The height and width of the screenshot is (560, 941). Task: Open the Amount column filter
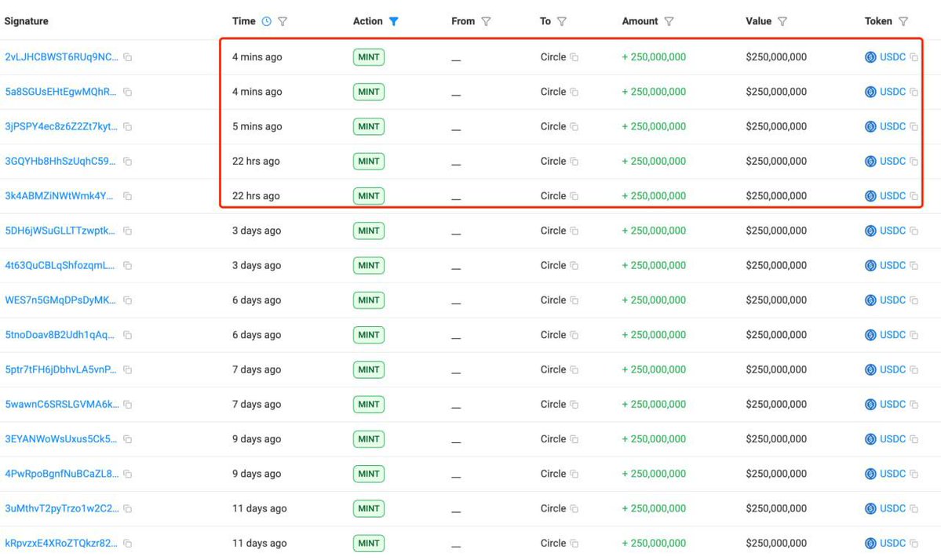[668, 21]
